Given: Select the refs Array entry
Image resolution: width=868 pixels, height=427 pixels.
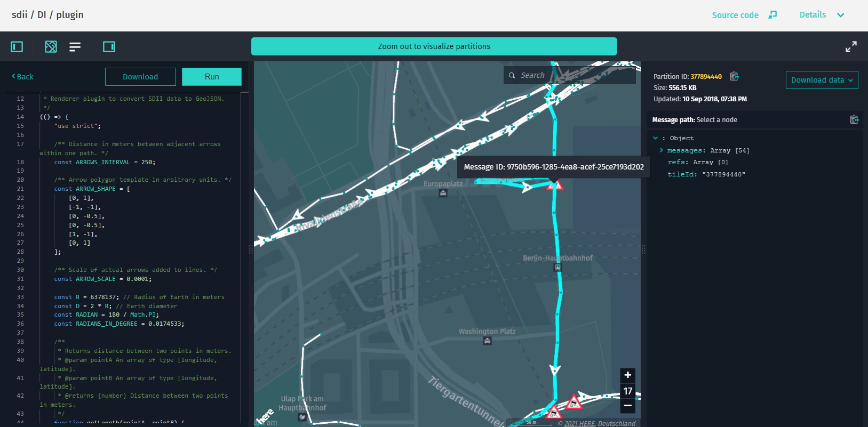Looking at the screenshot, I should point(697,162).
